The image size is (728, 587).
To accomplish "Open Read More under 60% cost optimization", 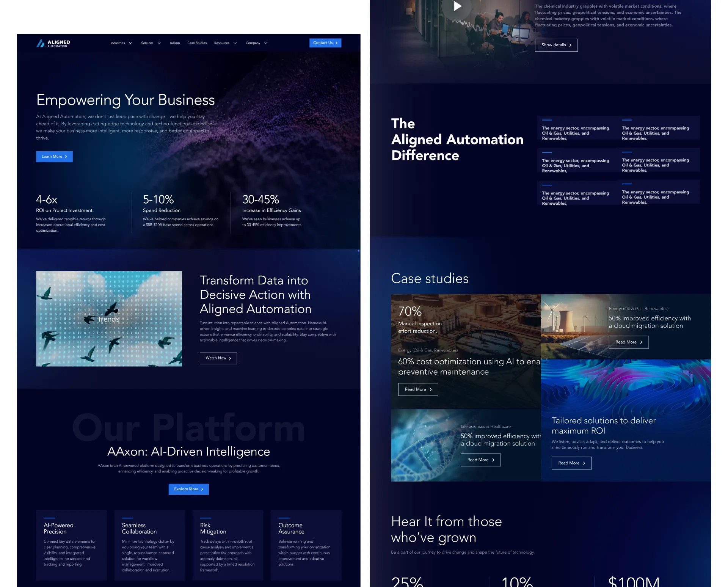I will point(418,389).
